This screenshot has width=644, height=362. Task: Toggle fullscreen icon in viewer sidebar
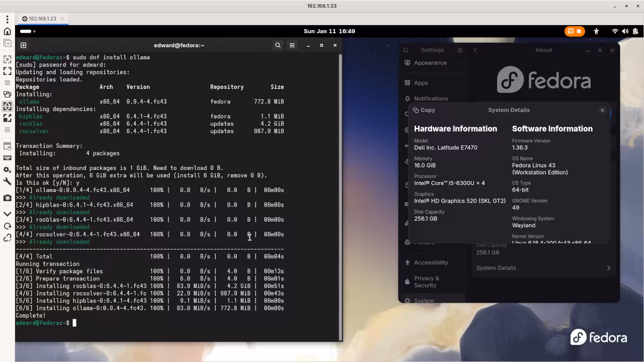pyautogui.click(x=7, y=71)
